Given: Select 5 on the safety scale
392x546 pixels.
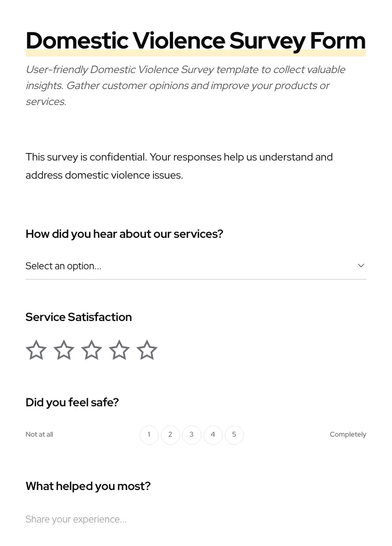Looking at the screenshot, I should 234,435.
